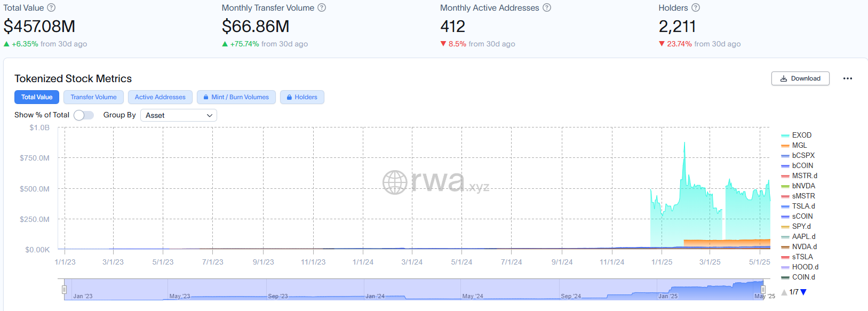Click the EXOD peak in the chart
The width and height of the screenshot is (868, 311).
tap(684, 143)
